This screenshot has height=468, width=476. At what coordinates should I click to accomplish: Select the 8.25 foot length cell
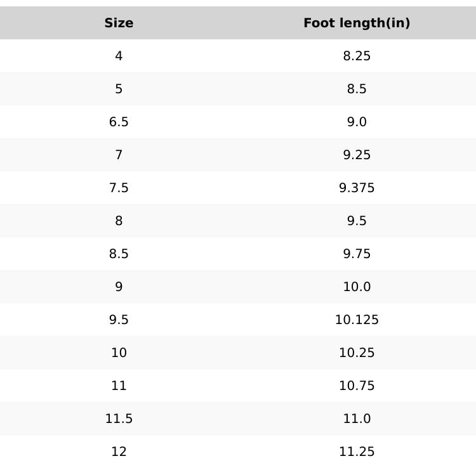357,56
